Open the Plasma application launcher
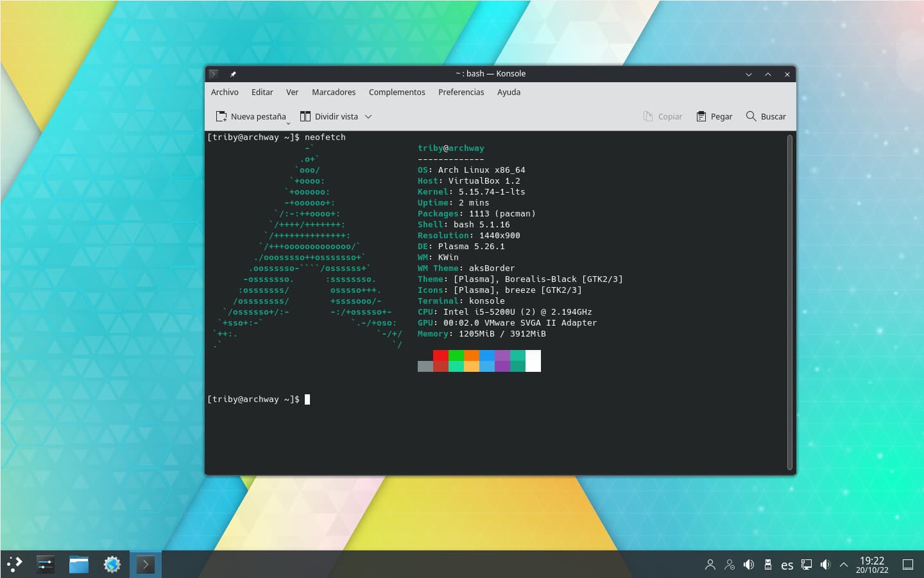The image size is (924, 578). 15,565
